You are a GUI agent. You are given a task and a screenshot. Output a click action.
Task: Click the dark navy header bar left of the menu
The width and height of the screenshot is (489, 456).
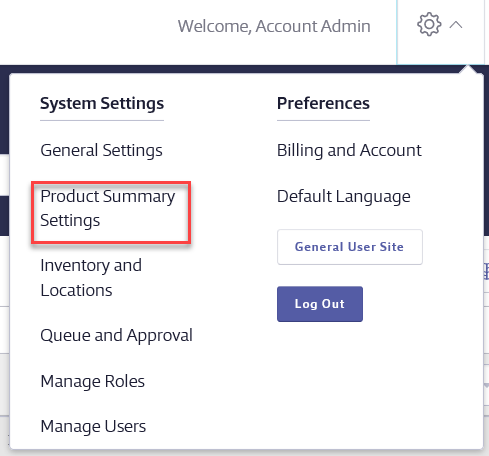pyautogui.click(x=4, y=109)
